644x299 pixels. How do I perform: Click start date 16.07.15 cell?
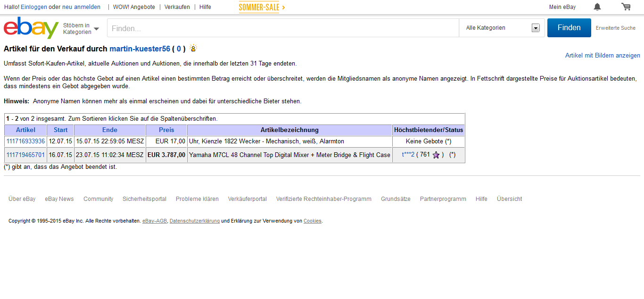coord(60,155)
